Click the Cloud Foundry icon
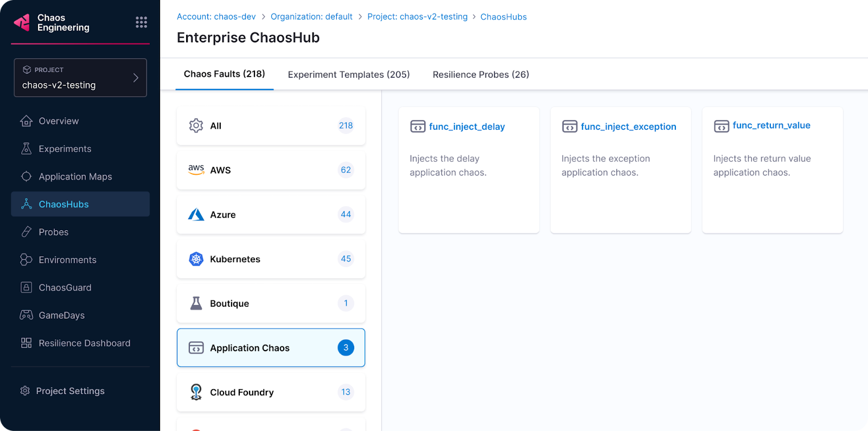Image resolution: width=868 pixels, height=431 pixels. (x=196, y=392)
